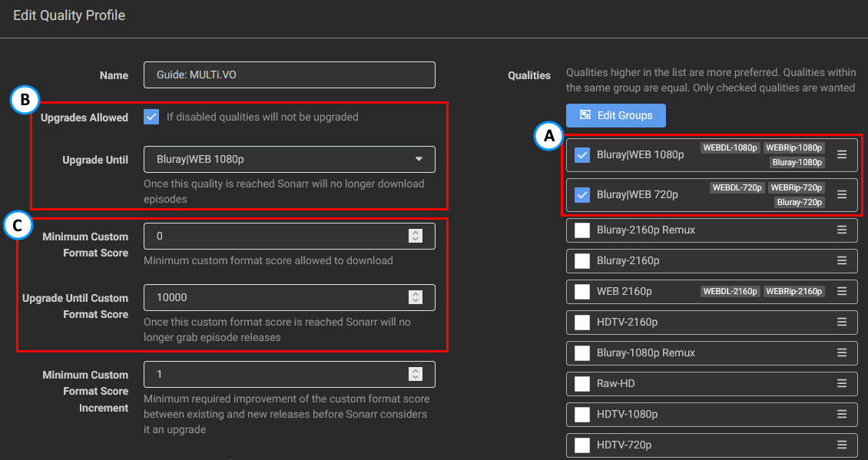Open the Upgrade Until dropdown
Image resolution: width=868 pixels, height=460 pixels.
pyautogui.click(x=289, y=159)
